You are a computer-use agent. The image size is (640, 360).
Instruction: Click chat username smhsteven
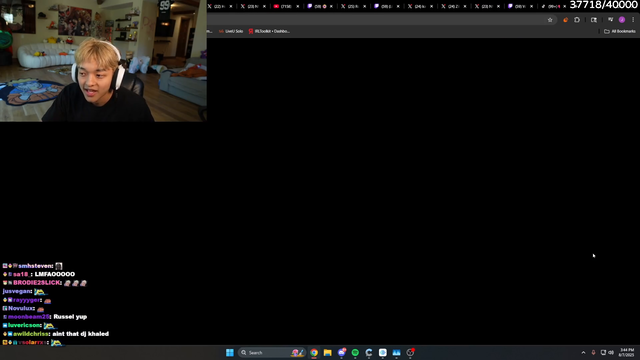[36, 266]
